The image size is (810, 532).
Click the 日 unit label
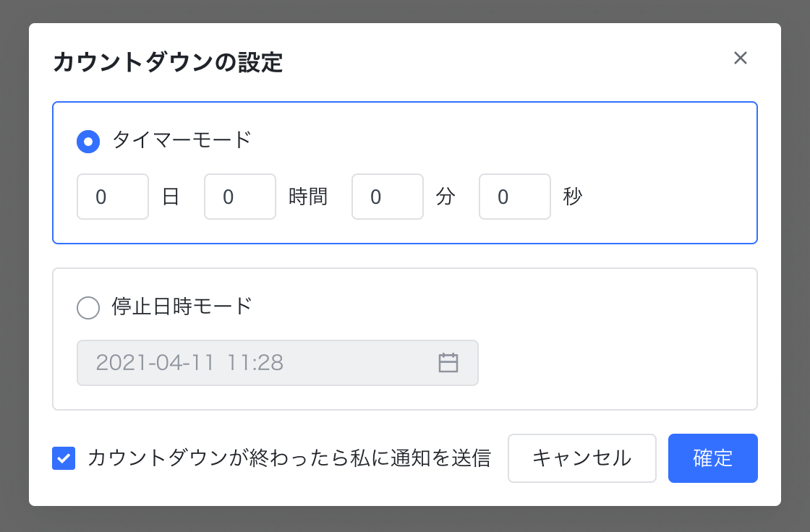171,197
